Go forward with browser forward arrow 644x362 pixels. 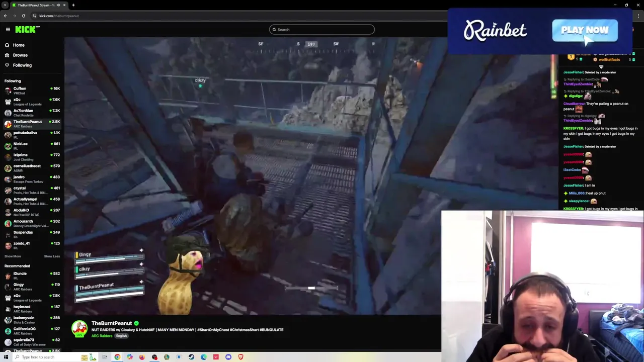point(15,16)
